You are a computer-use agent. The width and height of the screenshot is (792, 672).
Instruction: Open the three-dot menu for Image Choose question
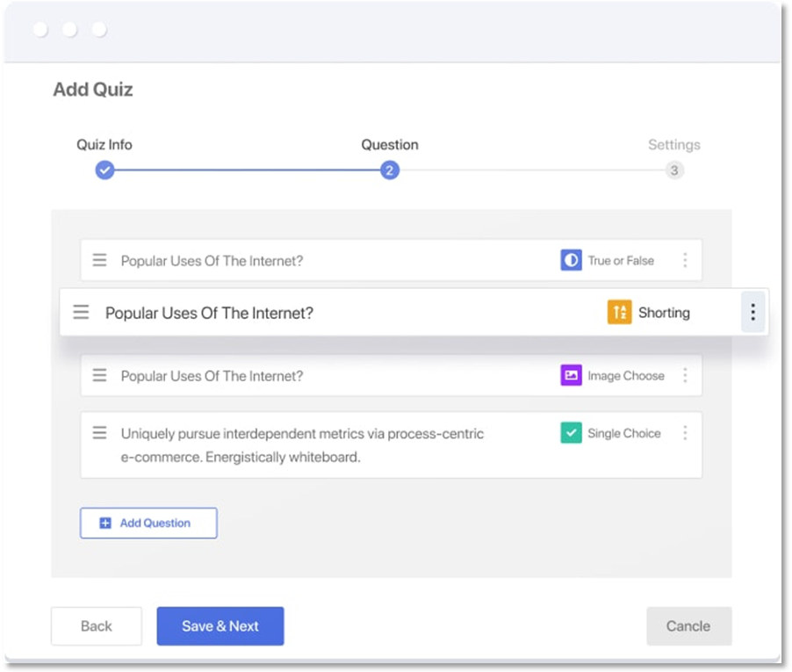point(685,375)
